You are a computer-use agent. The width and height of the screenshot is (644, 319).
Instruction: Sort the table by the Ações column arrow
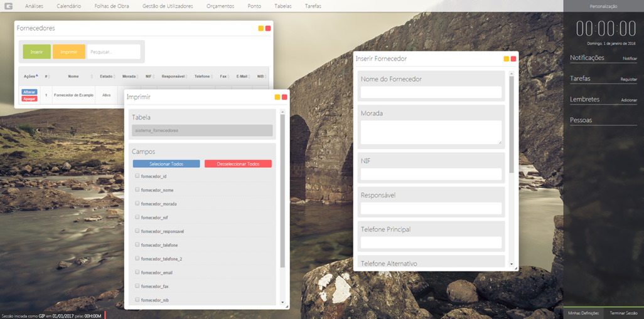point(36,76)
